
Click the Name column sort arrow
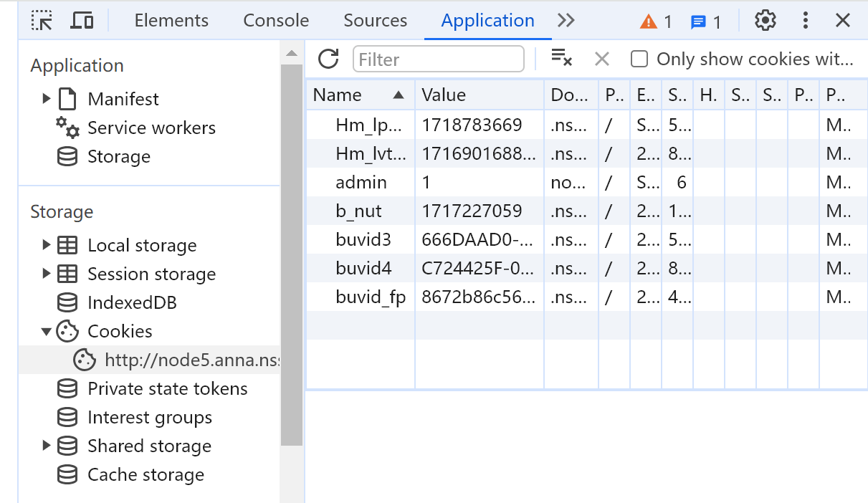coord(399,95)
